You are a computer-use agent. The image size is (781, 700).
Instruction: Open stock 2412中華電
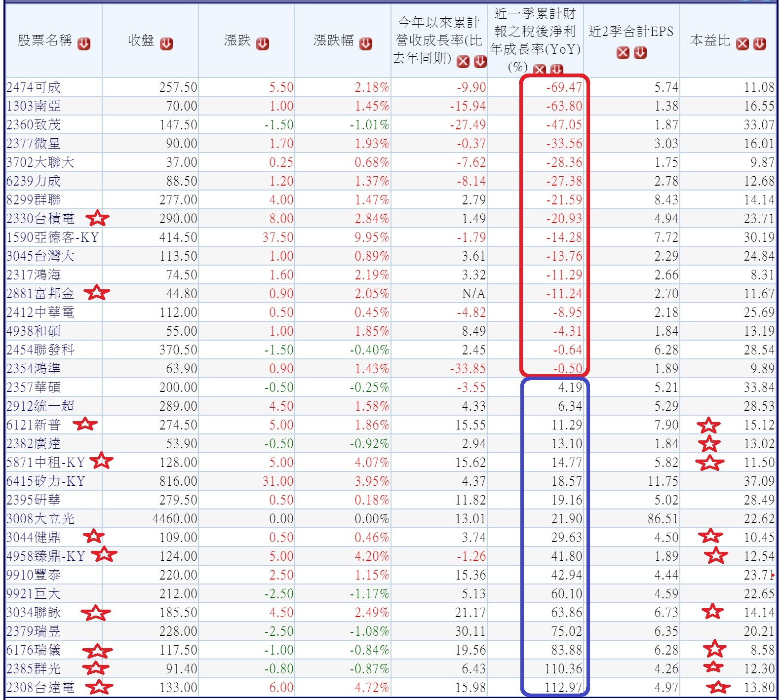click(x=40, y=312)
